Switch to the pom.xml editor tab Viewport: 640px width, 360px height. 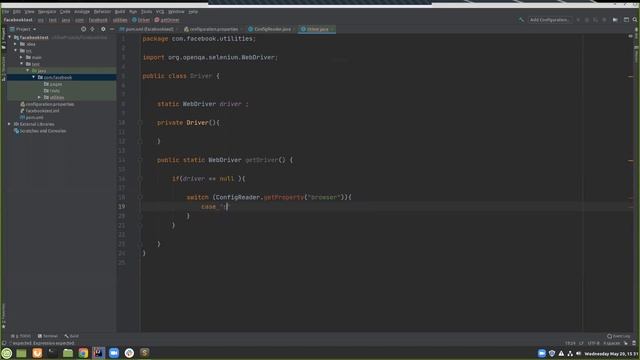[148, 29]
